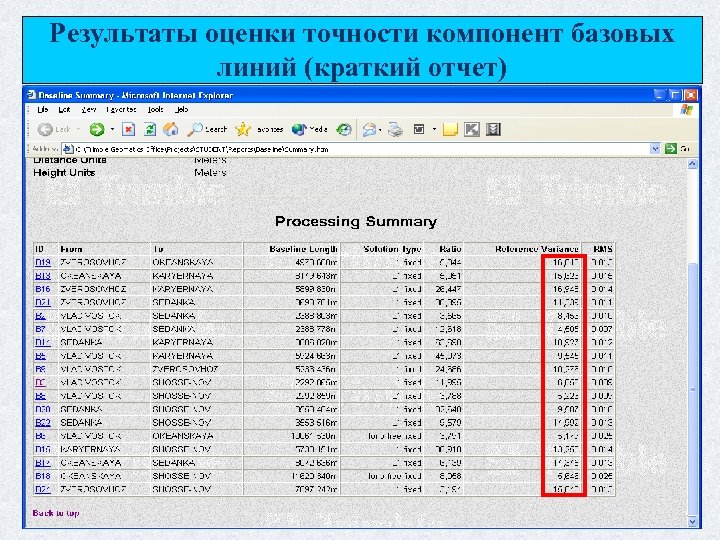Click the Ratio column header
Screen dimensions: 720x540
[x=450, y=249]
